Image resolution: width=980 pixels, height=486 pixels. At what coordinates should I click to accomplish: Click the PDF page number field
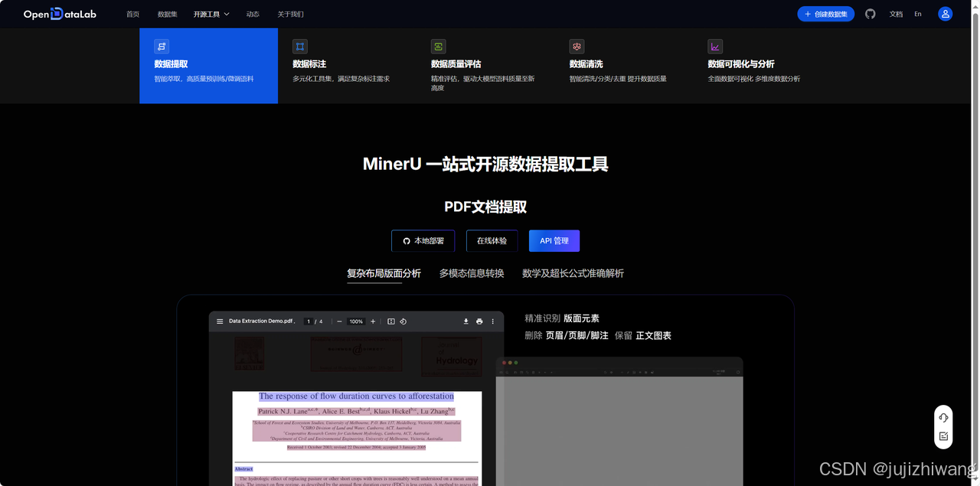click(x=309, y=321)
